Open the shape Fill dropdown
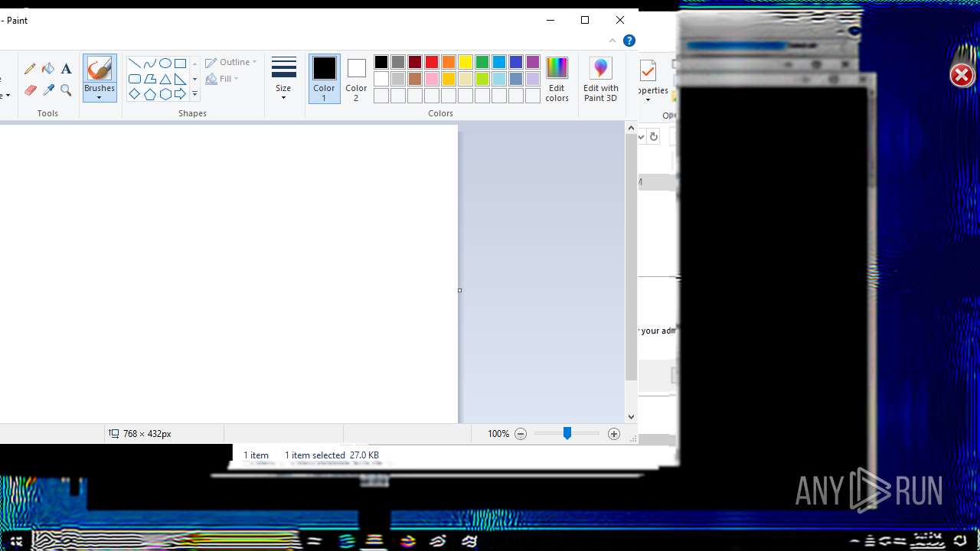Screen dimensions: 980x551 pos(223,79)
